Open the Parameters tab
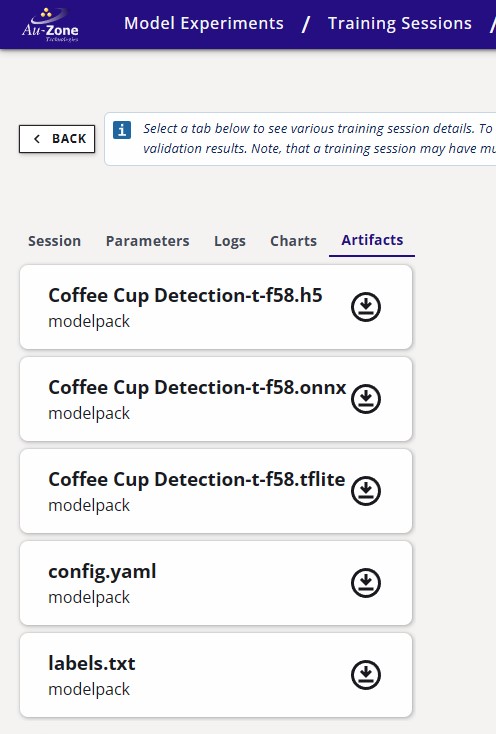 pyautogui.click(x=147, y=241)
